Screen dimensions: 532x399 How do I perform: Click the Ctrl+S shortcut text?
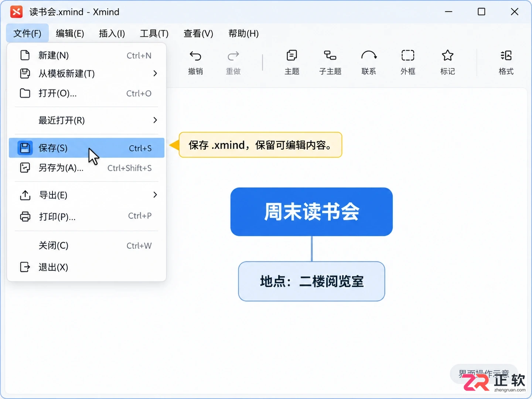pyautogui.click(x=140, y=148)
